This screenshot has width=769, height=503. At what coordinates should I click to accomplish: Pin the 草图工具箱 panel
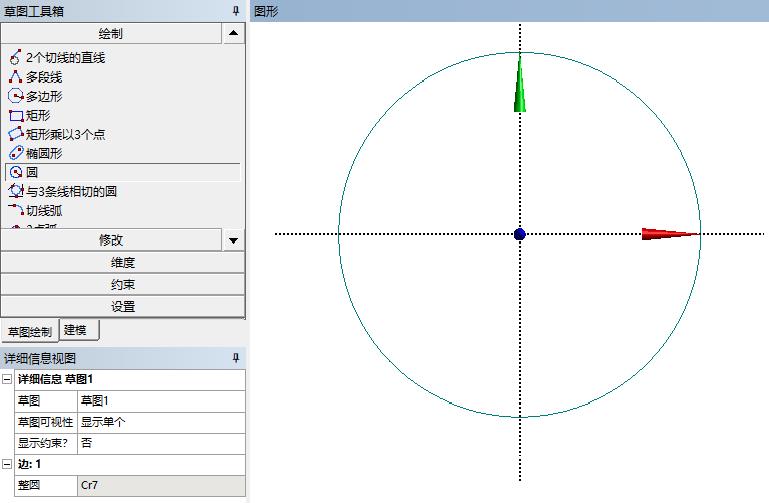(236, 11)
